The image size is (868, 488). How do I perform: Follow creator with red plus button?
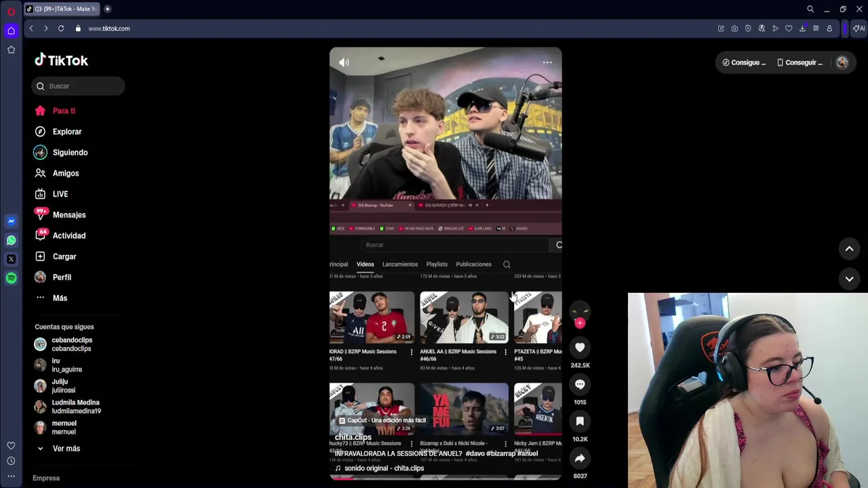[x=580, y=323]
